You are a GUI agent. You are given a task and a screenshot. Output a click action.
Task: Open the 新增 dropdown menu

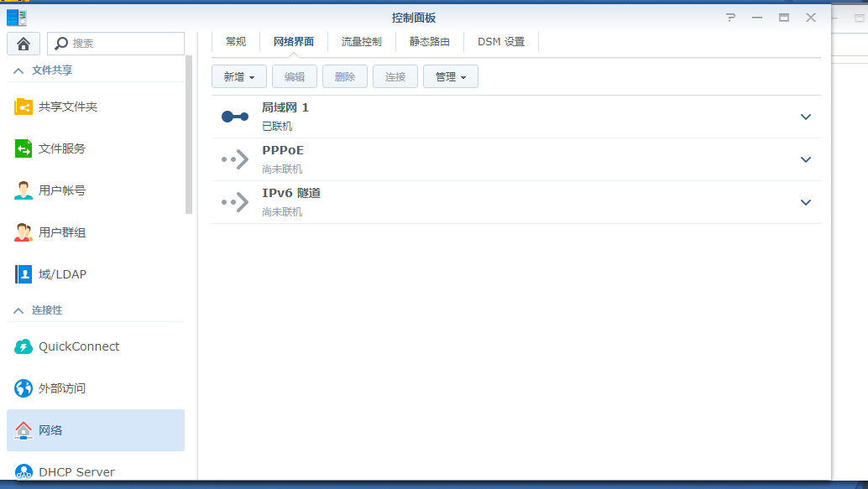coord(238,75)
